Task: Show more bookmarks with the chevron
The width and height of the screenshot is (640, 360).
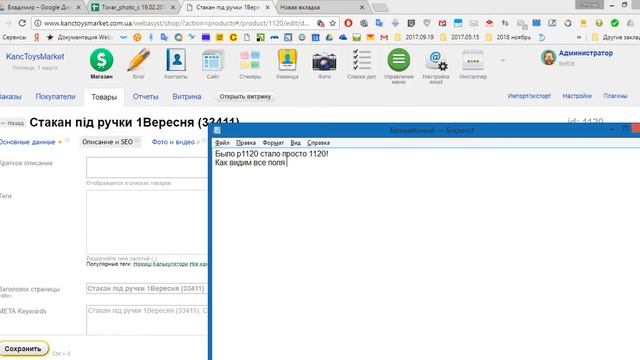Action: point(578,37)
